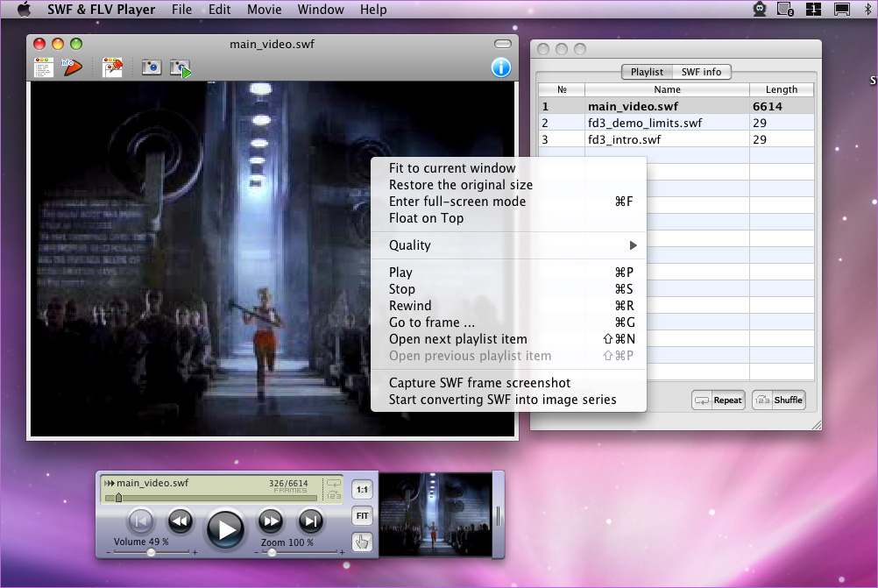The height and width of the screenshot is (588, 878).
Task: Click the blue info button
Action: pyautogui.click(x=501, y=67)
